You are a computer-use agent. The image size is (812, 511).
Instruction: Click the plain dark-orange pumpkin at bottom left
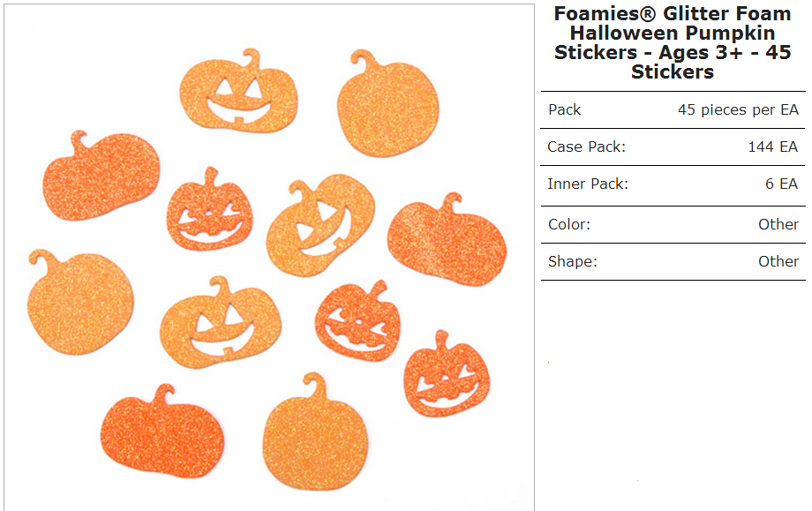click(150, 432)
